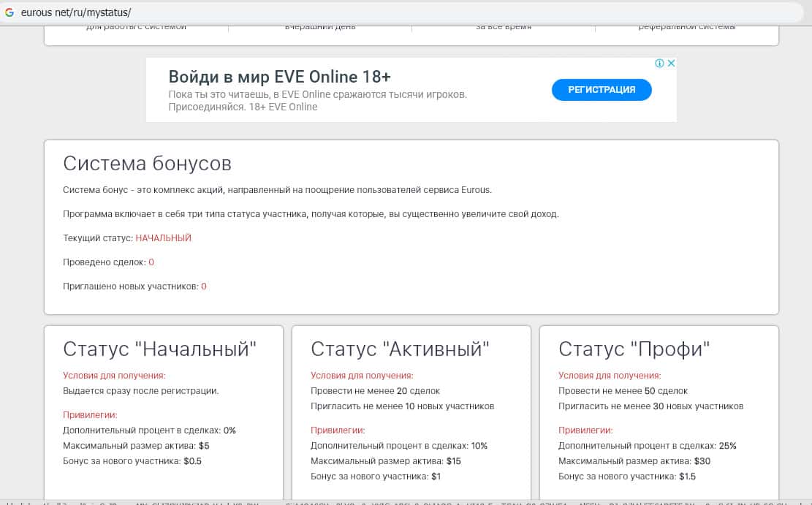Click Пригласить не менее 30 участников line
The image size is (812, 505).
650,406
